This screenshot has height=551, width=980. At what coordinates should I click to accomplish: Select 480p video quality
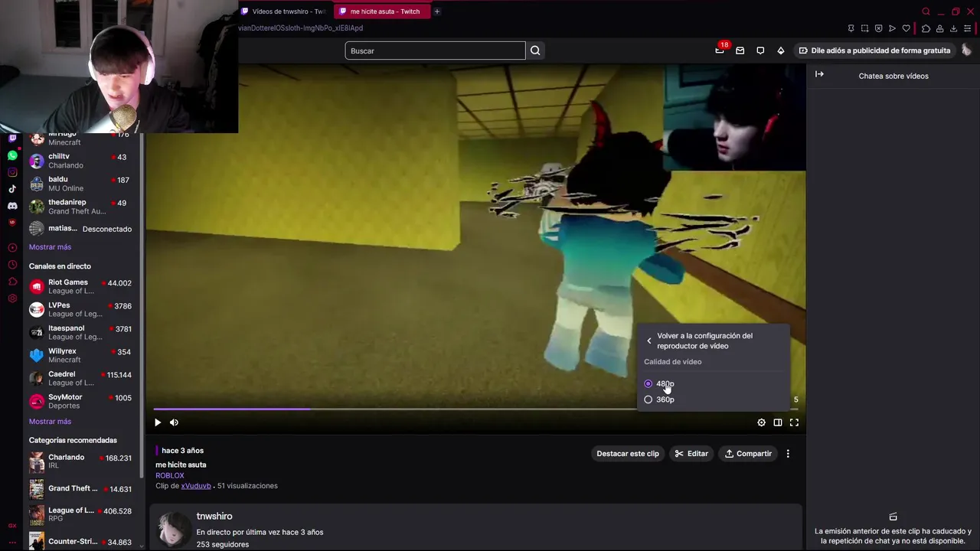[x=659, y=383]
